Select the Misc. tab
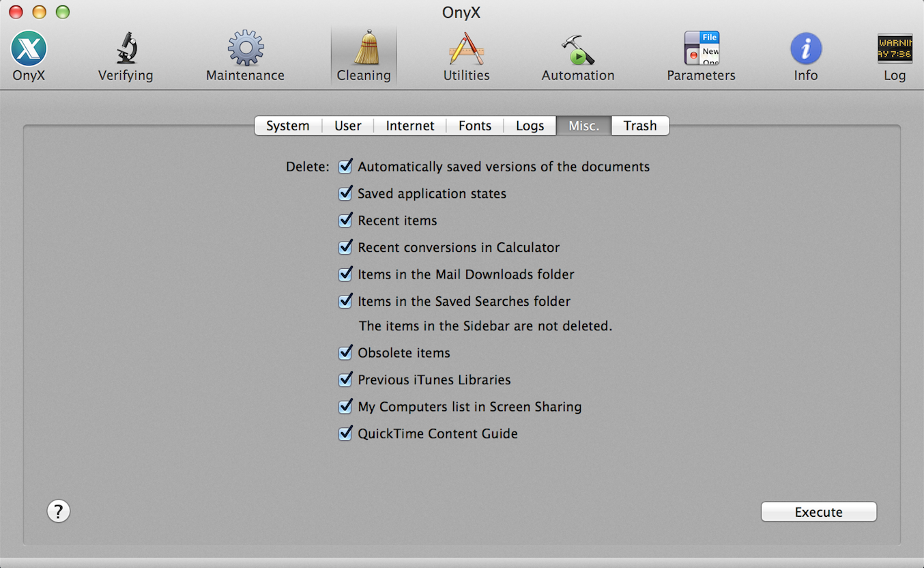 click(584, 126)
